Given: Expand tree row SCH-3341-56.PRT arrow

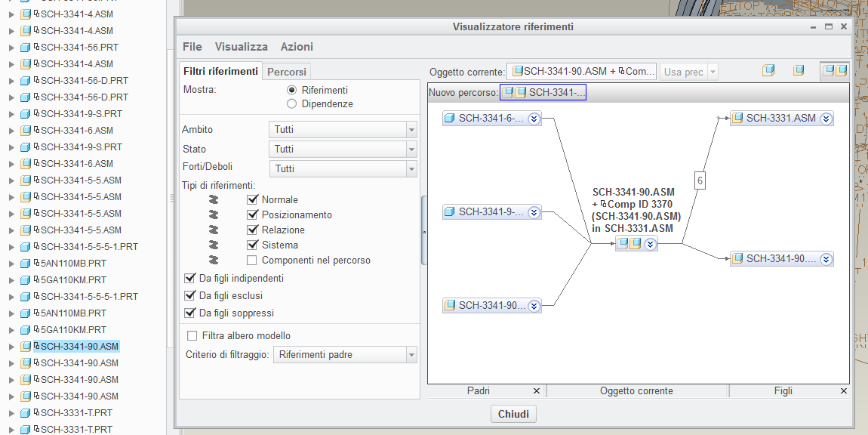Looking at the screenshot, I should point(11,48).
